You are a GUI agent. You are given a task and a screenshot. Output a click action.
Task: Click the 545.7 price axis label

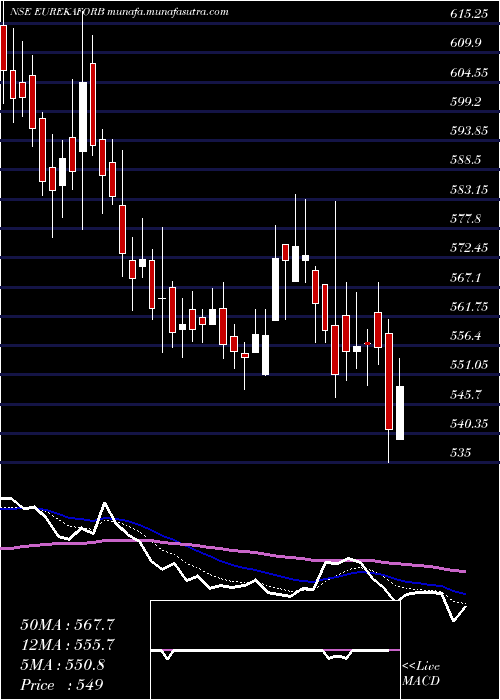[x=467, y=395]
